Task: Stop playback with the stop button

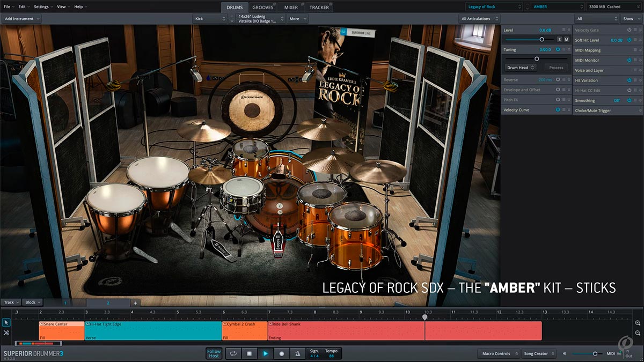Action: click(x=250, y=353)
